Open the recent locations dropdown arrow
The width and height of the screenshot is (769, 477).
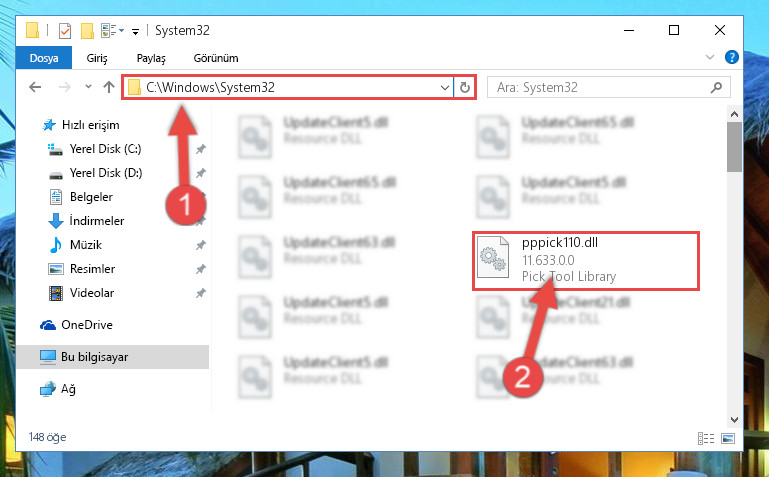click(x=88, y=87)
